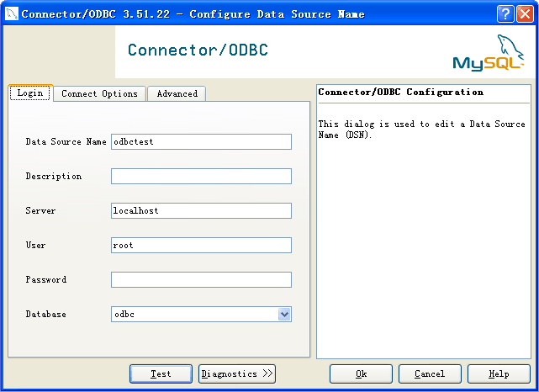
Task: Click the User label
Action: click(x=35, y=245)
